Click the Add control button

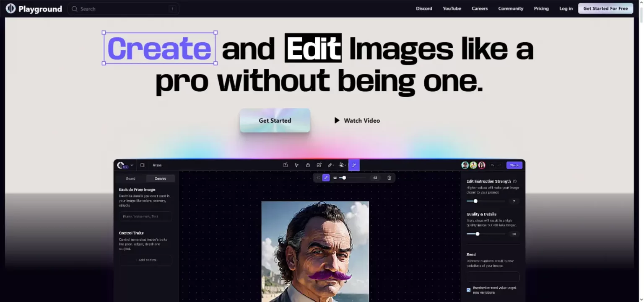pos(145,260)
